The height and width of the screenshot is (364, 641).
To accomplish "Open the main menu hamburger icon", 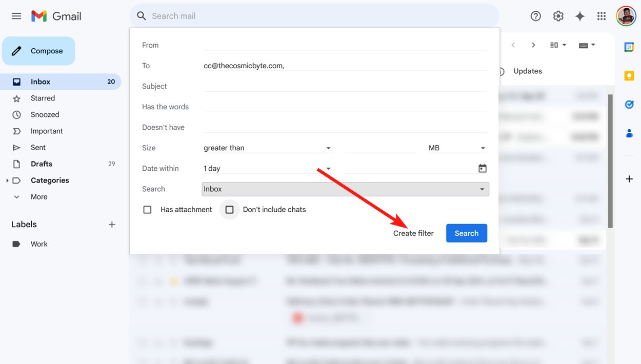I will pos(16,16).
